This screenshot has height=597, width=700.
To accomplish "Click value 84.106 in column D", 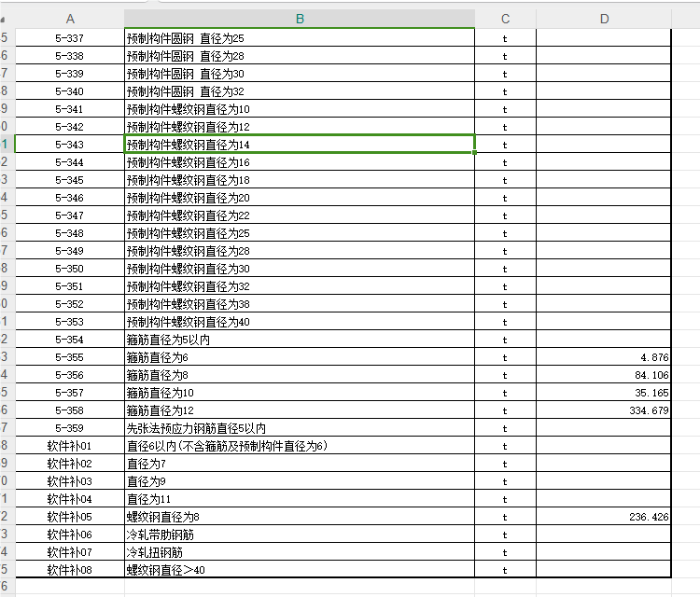I will pyautogui.click(x=651, y=375).
